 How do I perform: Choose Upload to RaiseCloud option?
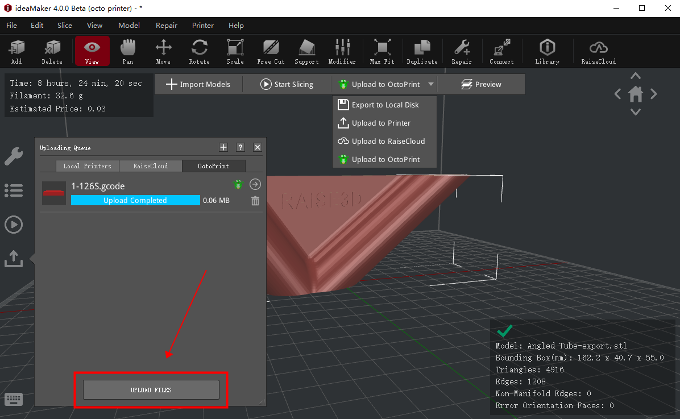pyautogui.click(x=385, y=141)
